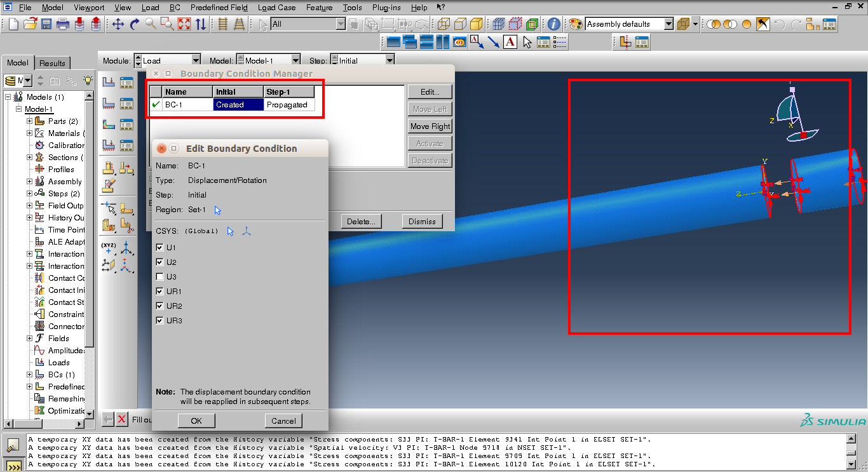The width and height of the screenshot is (868, 472).
Task: Select the Rotate View tool
Action: [135, 24]
